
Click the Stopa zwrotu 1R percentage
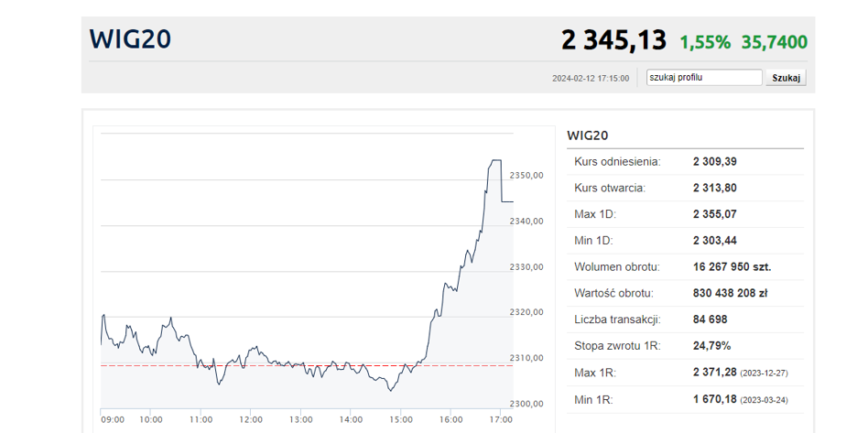[x=712, y=347]
